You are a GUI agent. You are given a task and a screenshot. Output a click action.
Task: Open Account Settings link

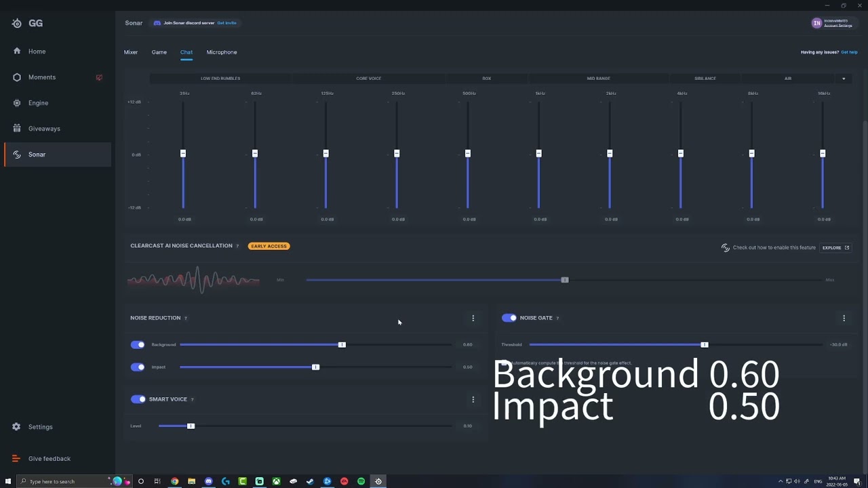838,26
